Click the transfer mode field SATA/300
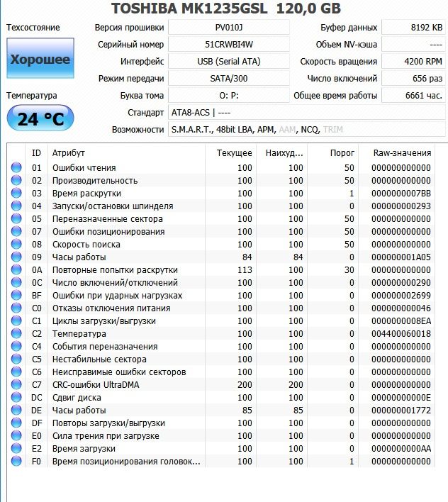The image size is (448, 502). tap(229, 78)
